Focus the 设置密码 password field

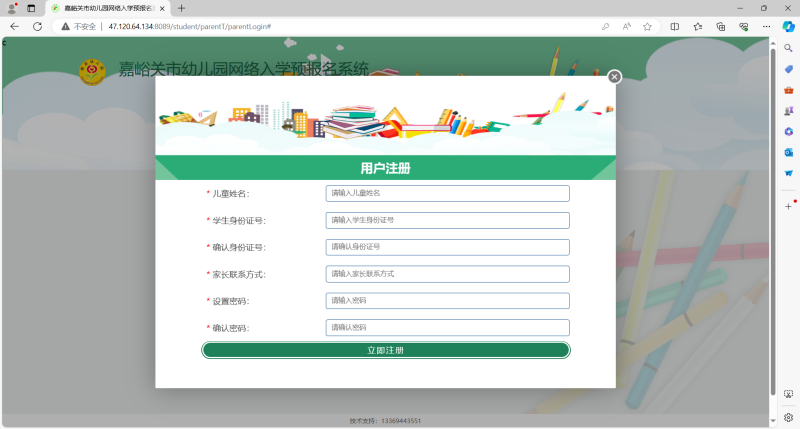click(447, 301)
